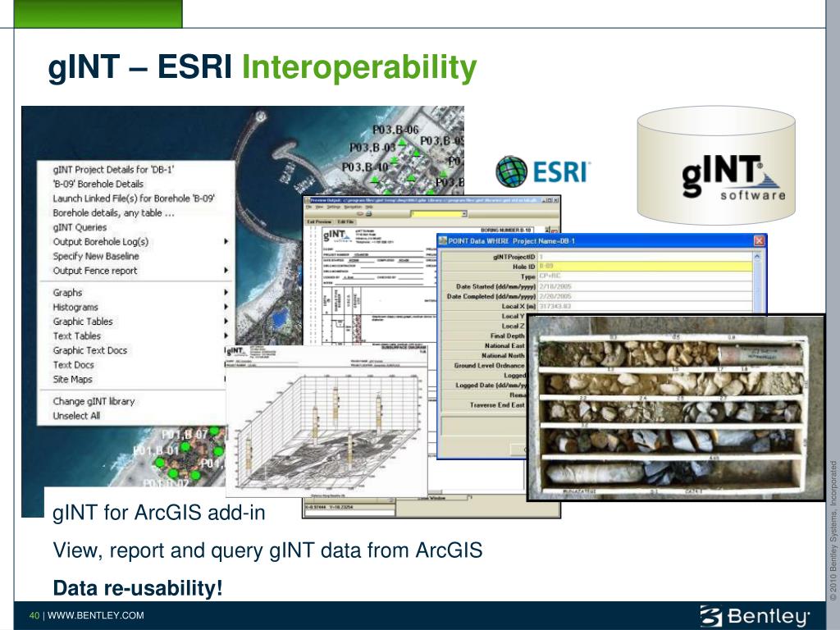Click the core sample box photo
This screenshot has width=840, height=630.
676,409
